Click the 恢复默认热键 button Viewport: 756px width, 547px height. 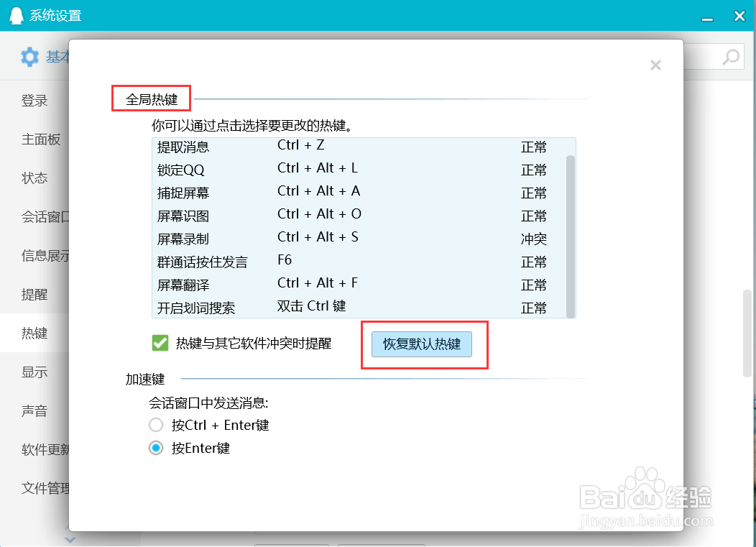pyautogui.click(x=421, y=344)
